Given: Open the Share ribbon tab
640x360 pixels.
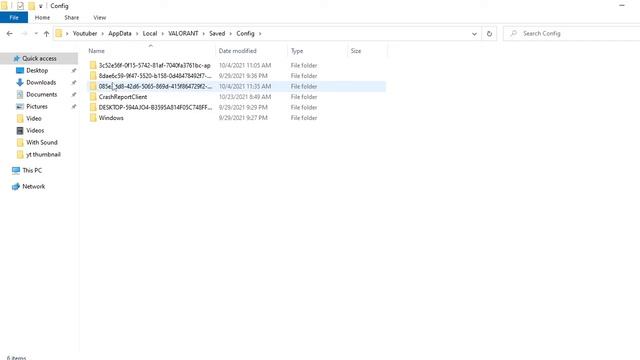Looking at the screenshot, I should coord(71,18).
